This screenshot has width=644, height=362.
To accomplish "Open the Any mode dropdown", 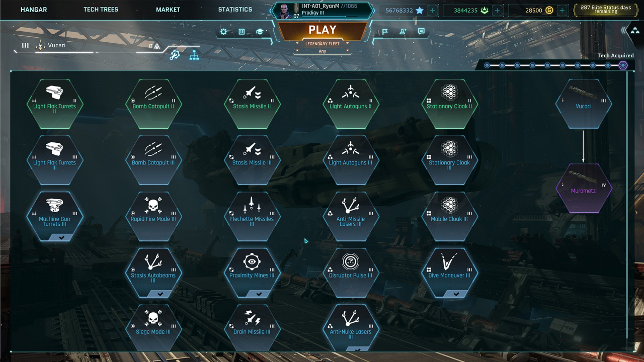I will coord(323,51).
